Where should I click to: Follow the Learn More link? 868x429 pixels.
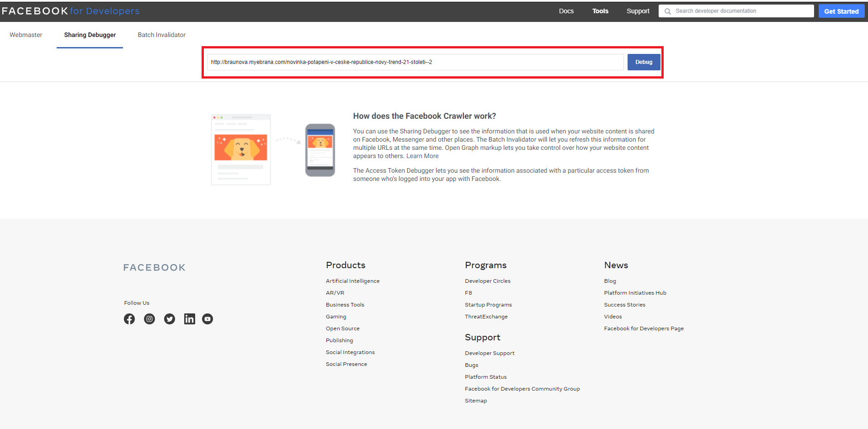click(x=422, y=156)
